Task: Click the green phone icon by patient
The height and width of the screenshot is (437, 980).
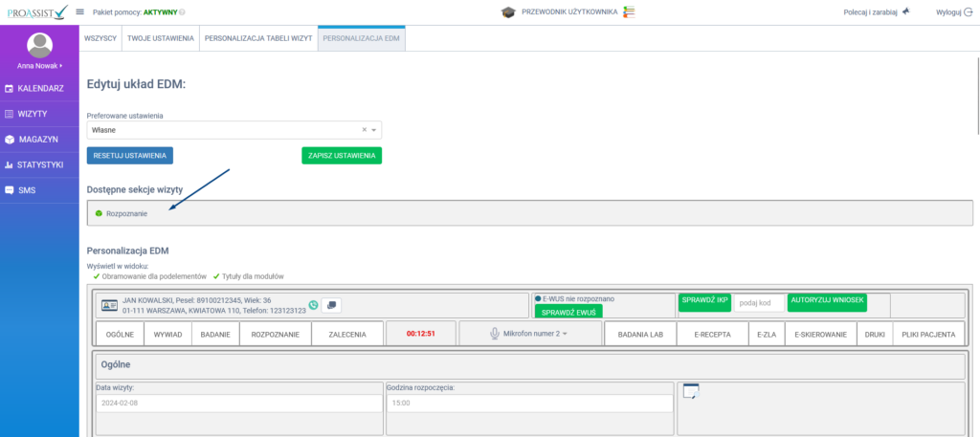Action: pyautogui.click(x=313, y=305)
